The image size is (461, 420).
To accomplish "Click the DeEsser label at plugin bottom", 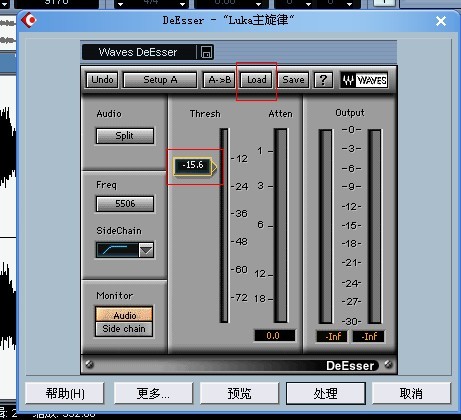I will click(x=350, y=366).
